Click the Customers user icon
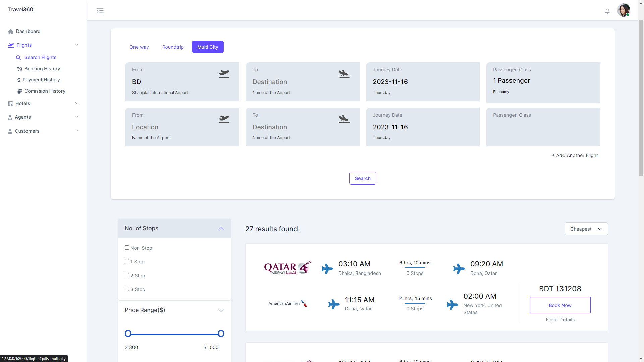 tap(10, 131)
